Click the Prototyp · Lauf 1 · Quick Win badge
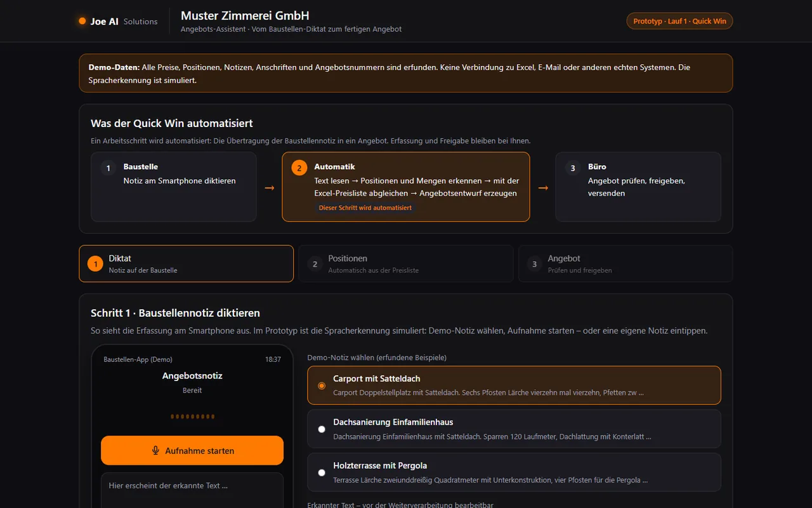The image size is (812, 508). [x=679, y=21]
